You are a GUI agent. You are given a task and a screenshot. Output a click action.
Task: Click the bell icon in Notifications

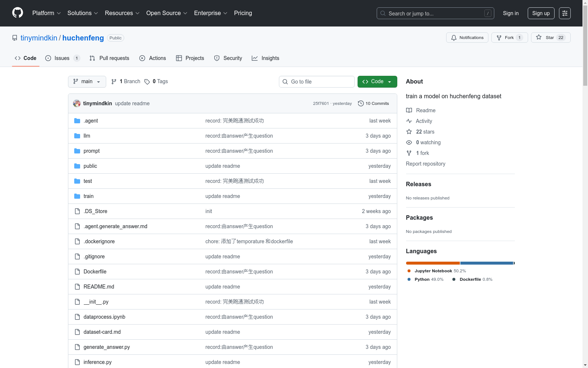454,38
